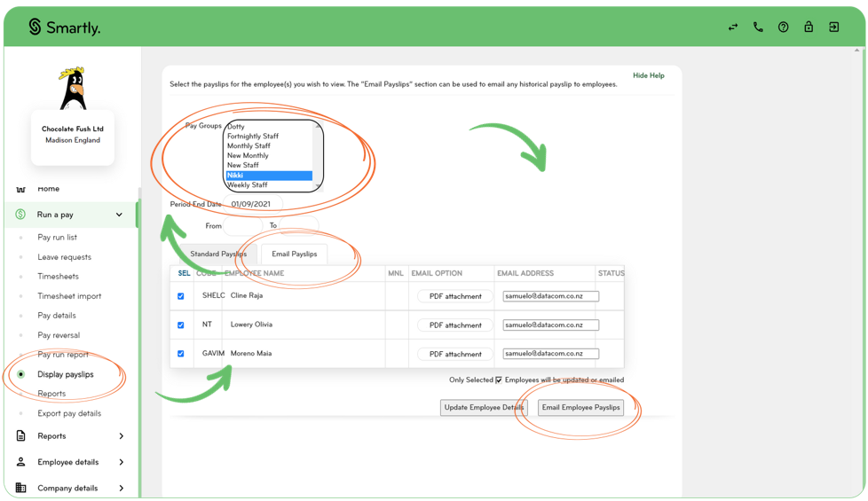Toggle the Only Selected checkbox

click(x=499, y=380)
